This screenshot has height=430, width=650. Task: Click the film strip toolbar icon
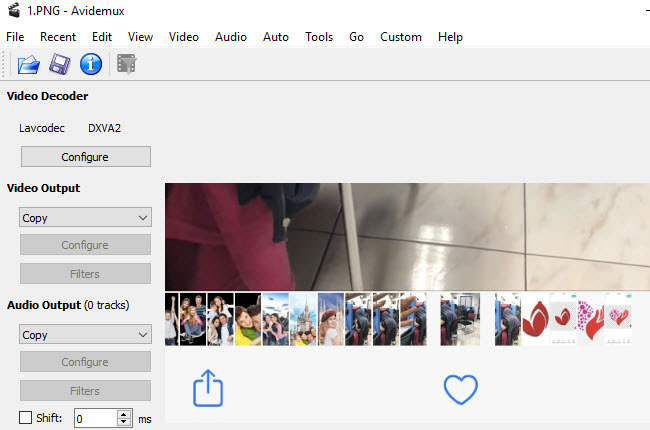[x=126, y=65]
